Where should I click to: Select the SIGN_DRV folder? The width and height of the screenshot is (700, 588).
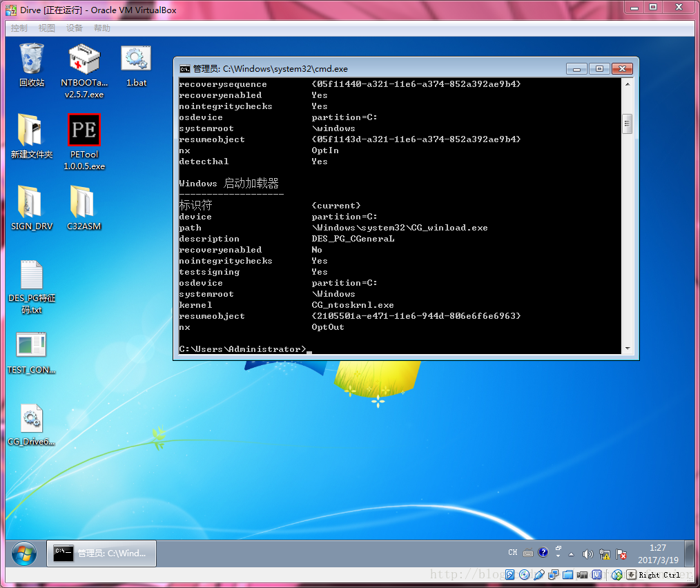point(32,208)
